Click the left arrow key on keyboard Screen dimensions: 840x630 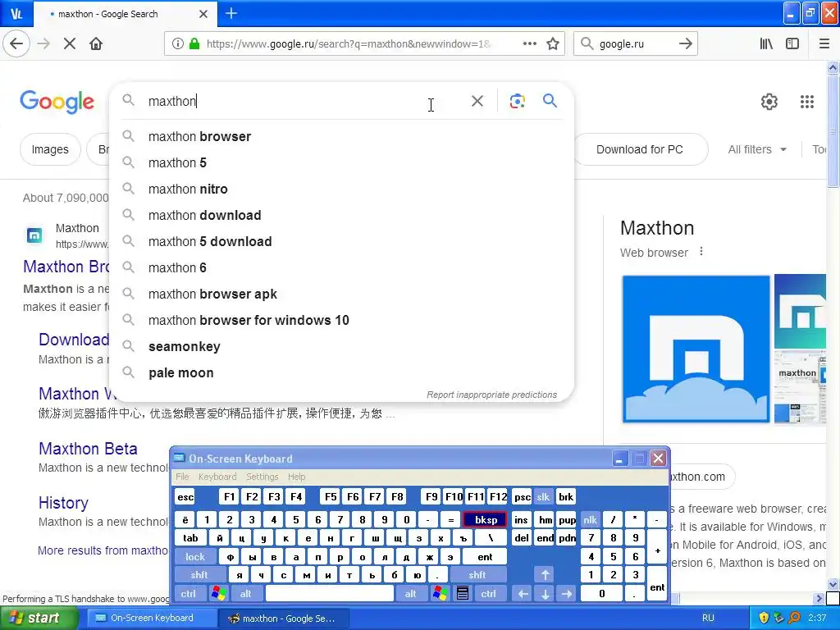(523, 594)
